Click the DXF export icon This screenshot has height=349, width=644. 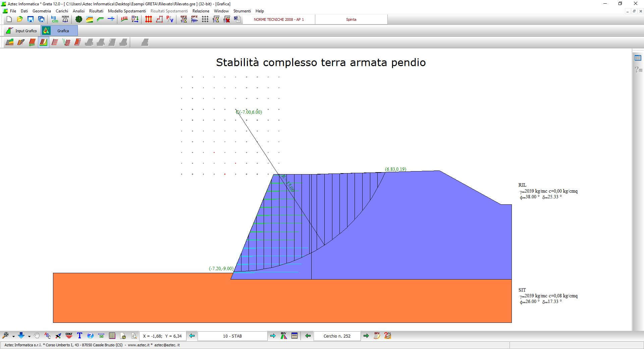69,336
